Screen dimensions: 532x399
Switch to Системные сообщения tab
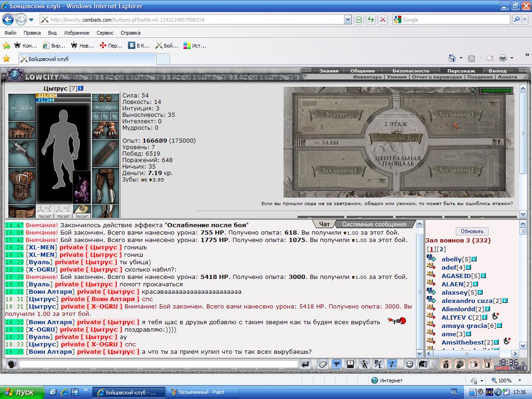pos(374,224)
